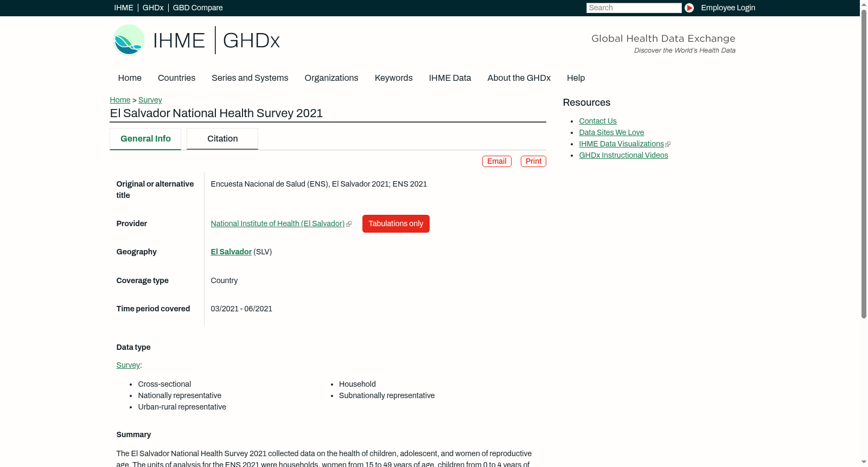The width and height of the screenshot is (868, 467).
Task: Click the Country coverage type value
Action: point(224,280)
